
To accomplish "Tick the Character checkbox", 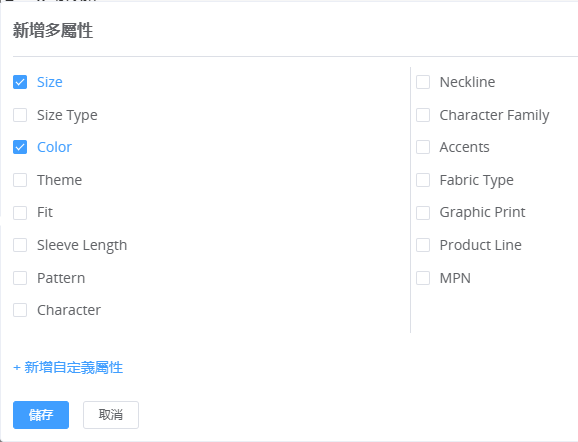I will point(20,310).
